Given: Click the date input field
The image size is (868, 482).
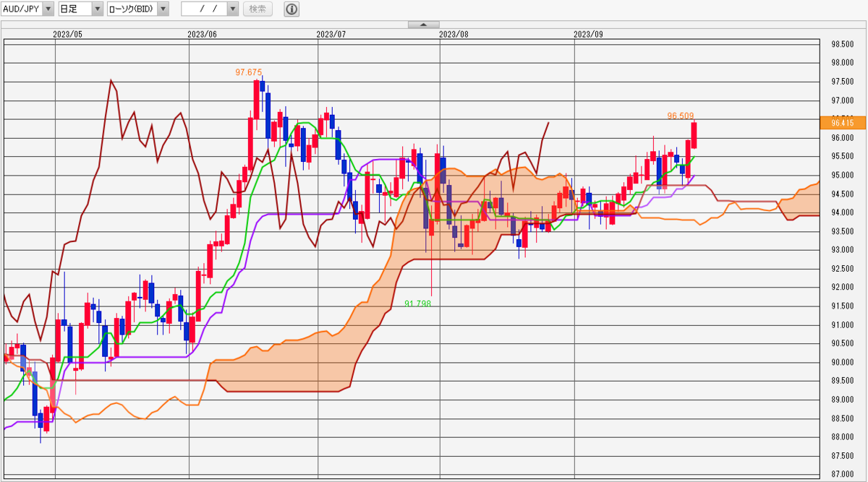Looking at the screenshot, I should (204, 9).
